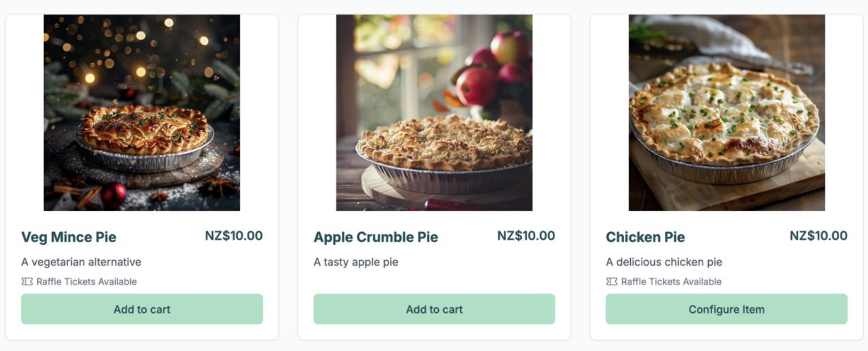Click 'A vegetarian alternative' description text
The height and width of the screenshot is (351, 868).
click(x=81, y=262)
